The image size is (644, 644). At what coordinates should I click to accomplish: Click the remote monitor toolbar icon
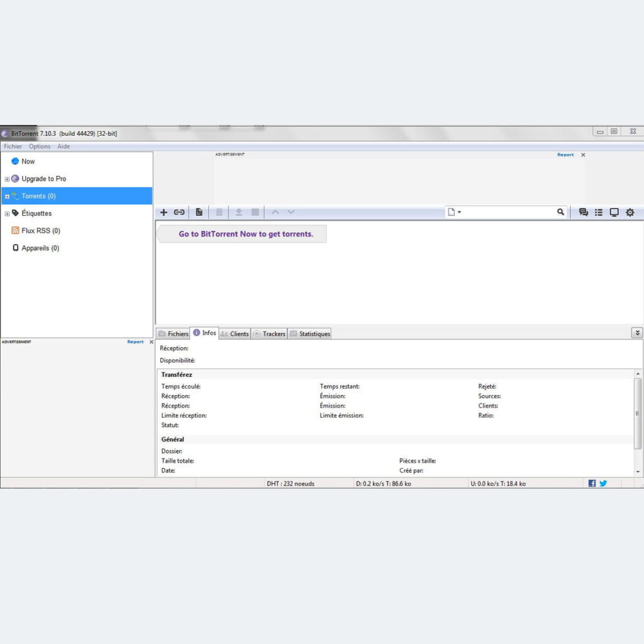pos(614,213)
